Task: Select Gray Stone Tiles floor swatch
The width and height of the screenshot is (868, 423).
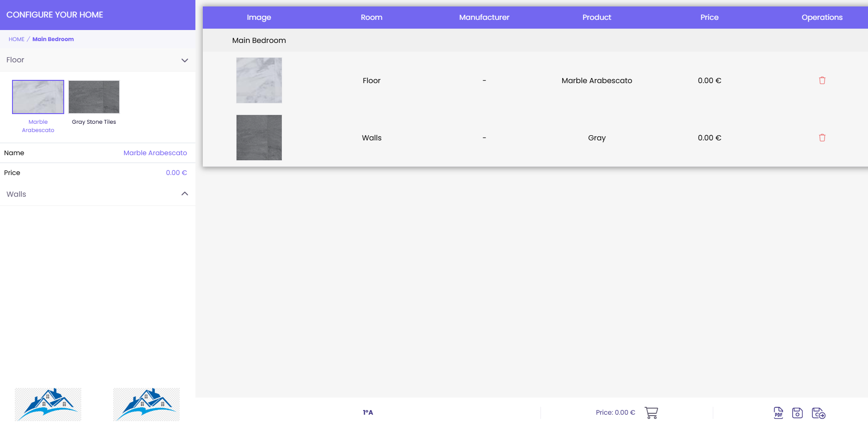Action: tap(94, 97)
